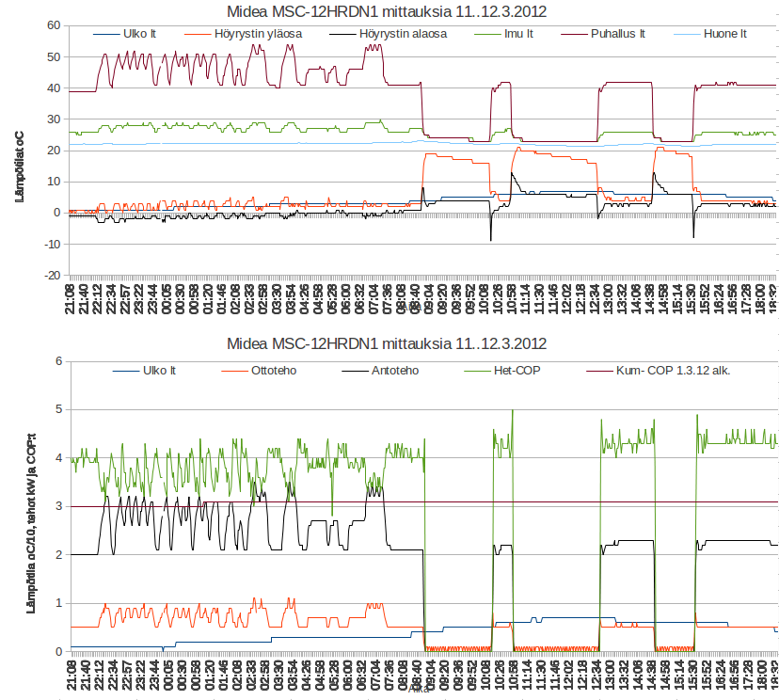Click the Lämpötilat oC vertical axis title
Viewport: 779px width, 700px height.
point(20,167)
